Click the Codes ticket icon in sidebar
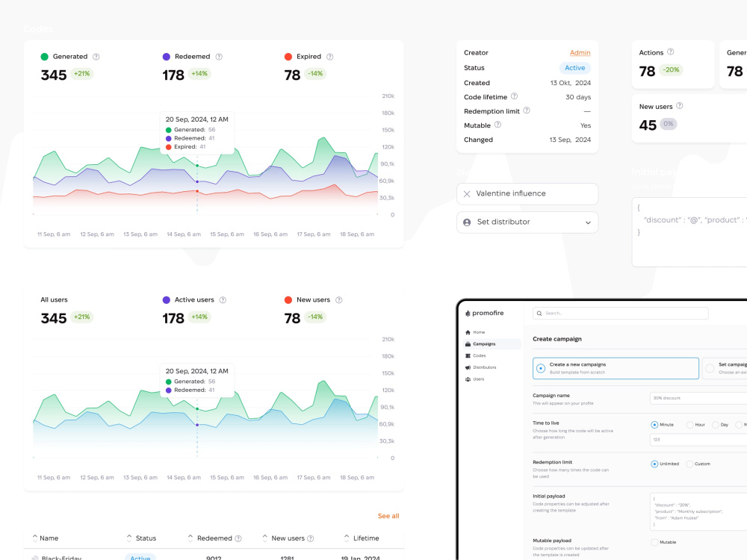 tap(468, 355)
